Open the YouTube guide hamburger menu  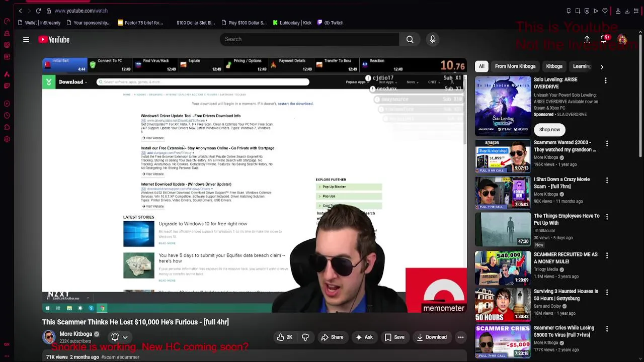26,39
